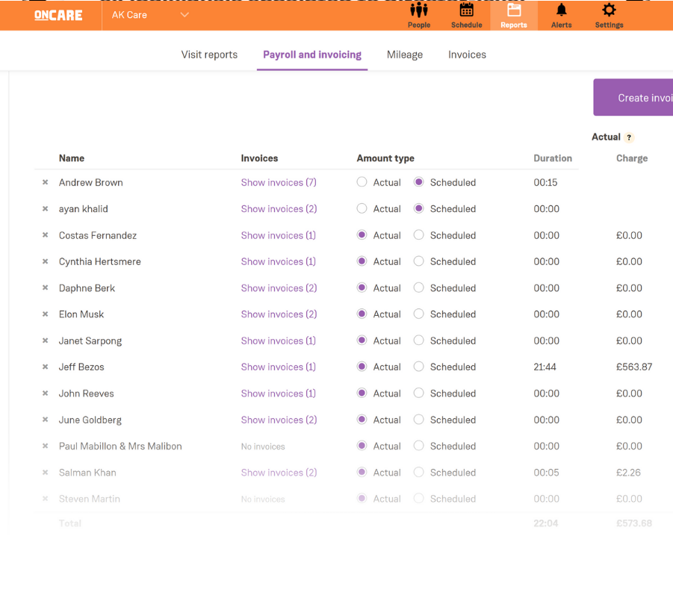Select Scheduled amount type for Salman Khan
673x616 pixels.
[419, 473]
